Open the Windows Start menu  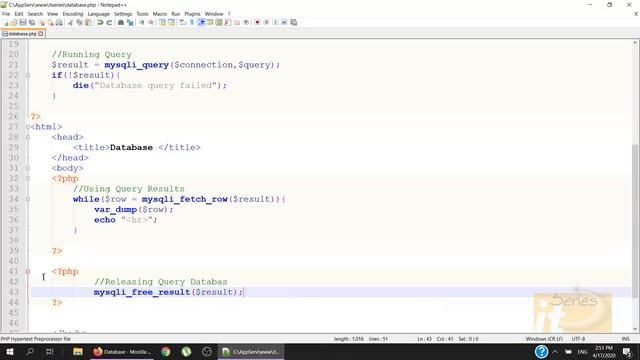click(x=10, y=351)
